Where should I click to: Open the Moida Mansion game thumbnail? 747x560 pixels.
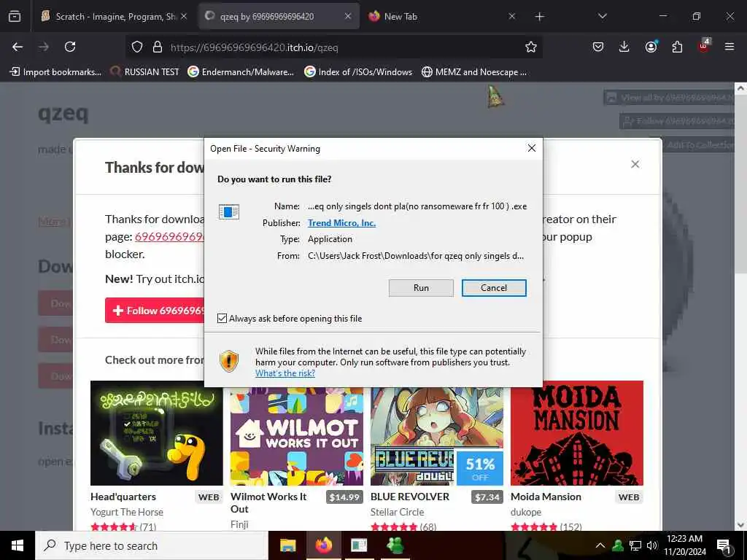tap(577, 433)
